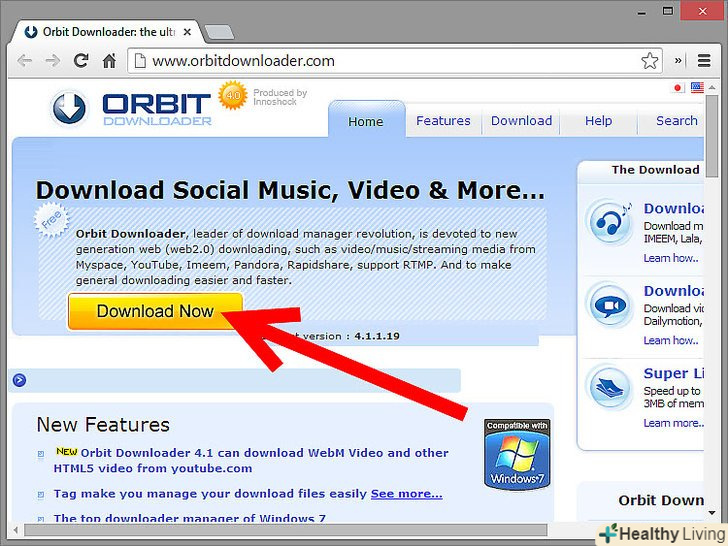This screenshot has height=546, width=728.
Task: Click Learn how under video download
Action: coord(671,340)
